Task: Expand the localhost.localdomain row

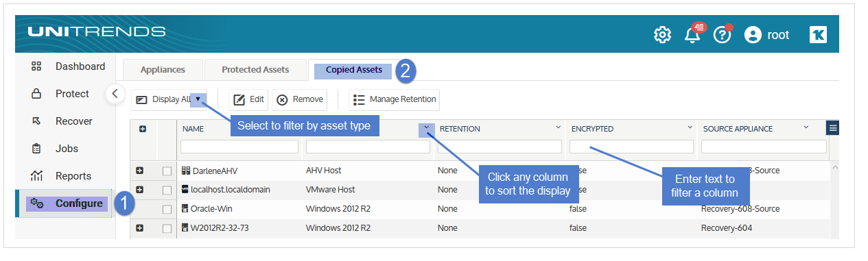Action: click(139, 189)
